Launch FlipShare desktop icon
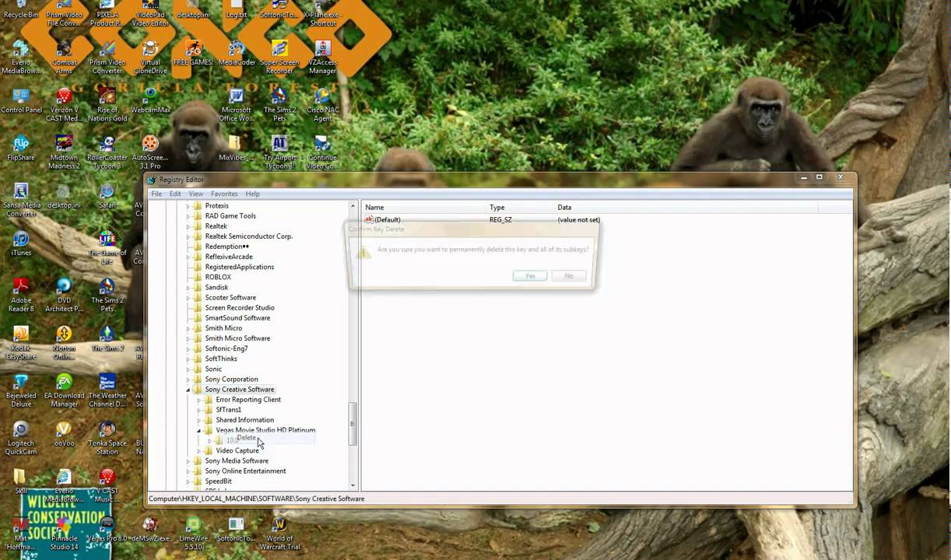The width and height of the screenshot is (951, 560). point(21,149)
